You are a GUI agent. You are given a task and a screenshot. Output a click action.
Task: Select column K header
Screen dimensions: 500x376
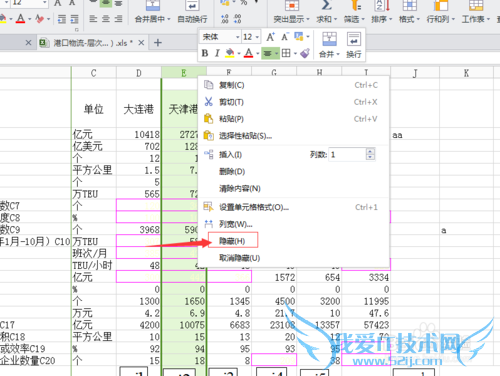coord(466,73)
